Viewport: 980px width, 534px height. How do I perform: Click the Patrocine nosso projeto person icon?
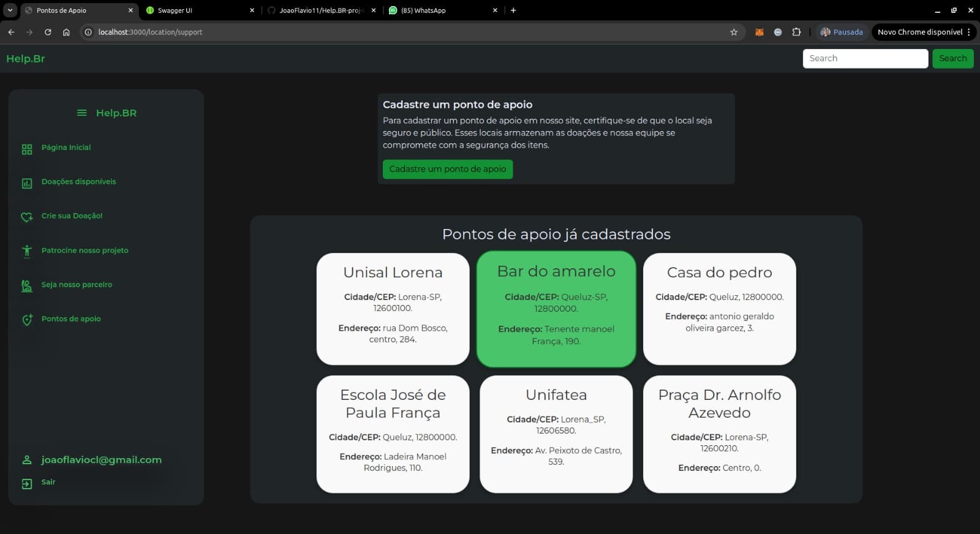[27, 251]
